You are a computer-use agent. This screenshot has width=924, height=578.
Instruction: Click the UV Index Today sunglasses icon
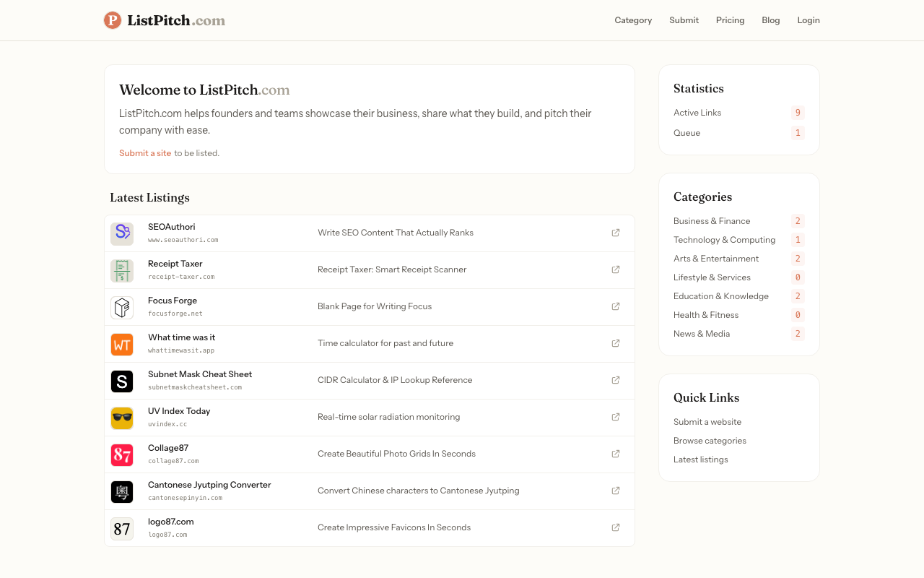[x=122, y=418]
